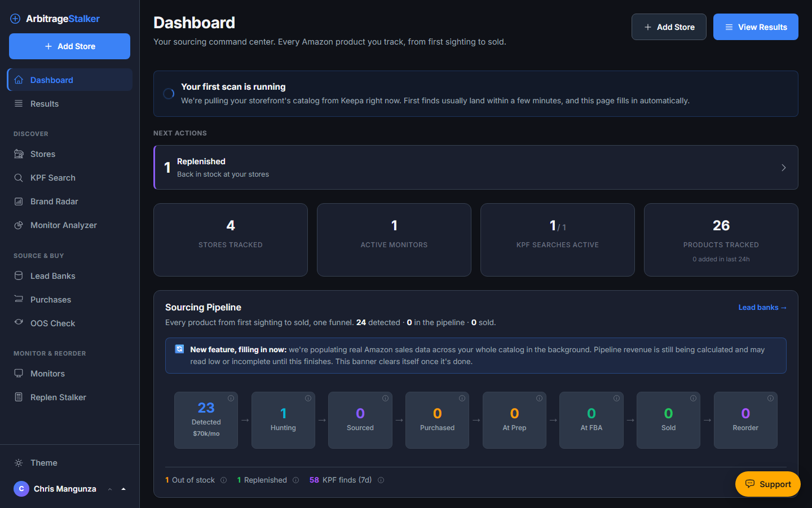Select the 23 Detected pipeline stage
Screen dimensions: 812x508
coord(206,421)
